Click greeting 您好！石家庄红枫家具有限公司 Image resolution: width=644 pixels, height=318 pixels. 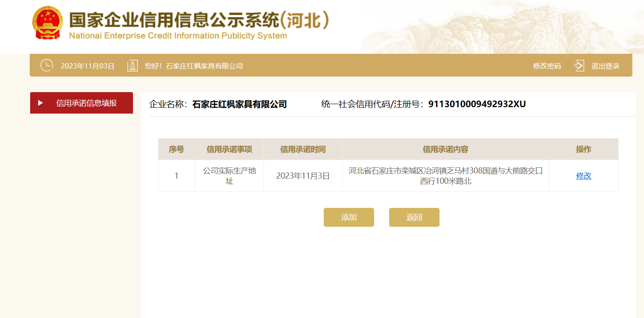coord(194,66)
